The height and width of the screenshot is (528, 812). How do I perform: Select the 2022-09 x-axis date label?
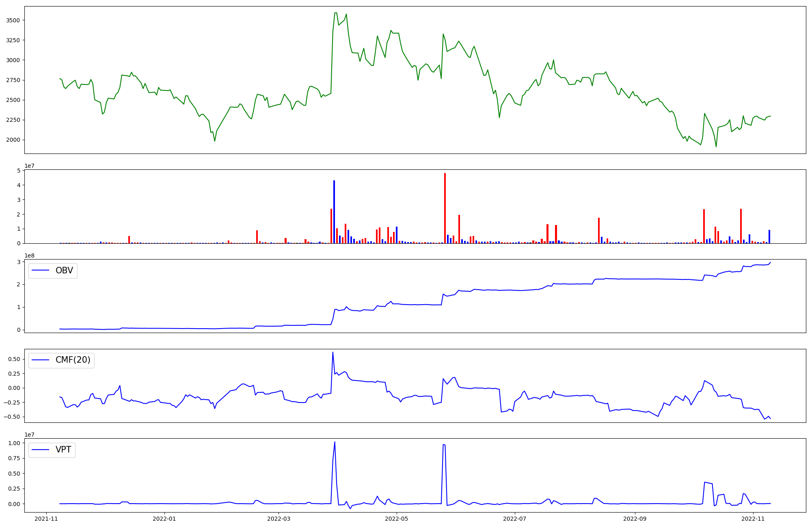pyautogui.click(x=634, y=519)
